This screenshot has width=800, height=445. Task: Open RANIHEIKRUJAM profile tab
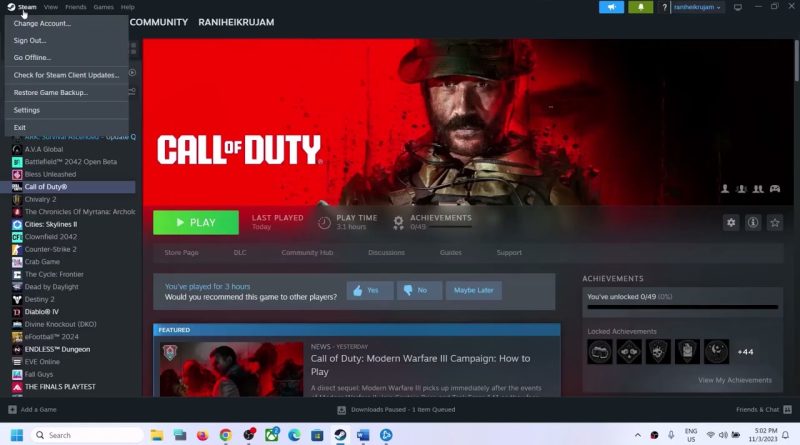(236, 22)
